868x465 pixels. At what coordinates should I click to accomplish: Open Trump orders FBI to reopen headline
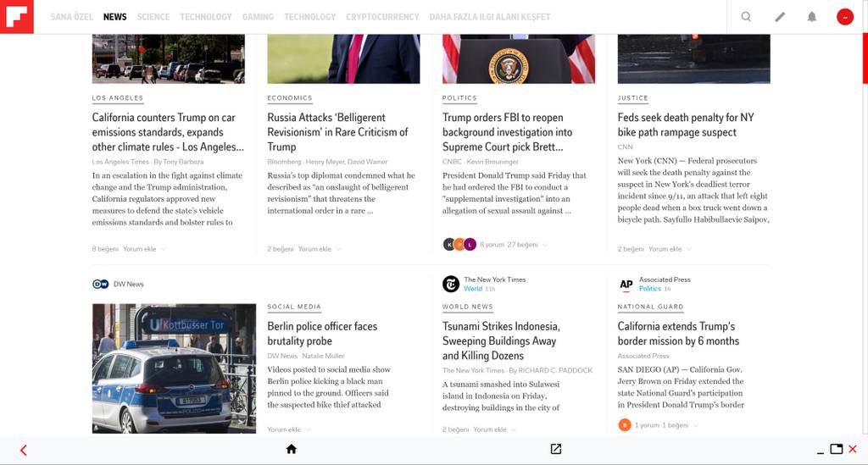pos(507,132)
